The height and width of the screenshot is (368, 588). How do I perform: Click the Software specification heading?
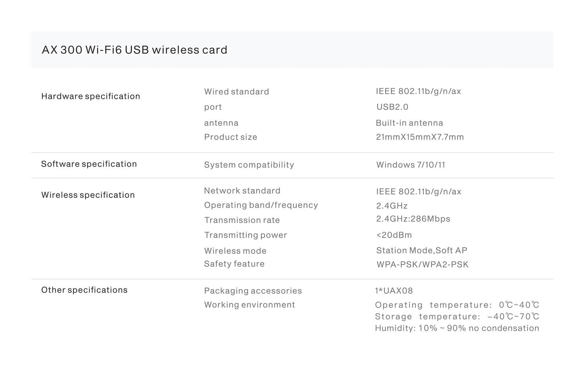89,164
